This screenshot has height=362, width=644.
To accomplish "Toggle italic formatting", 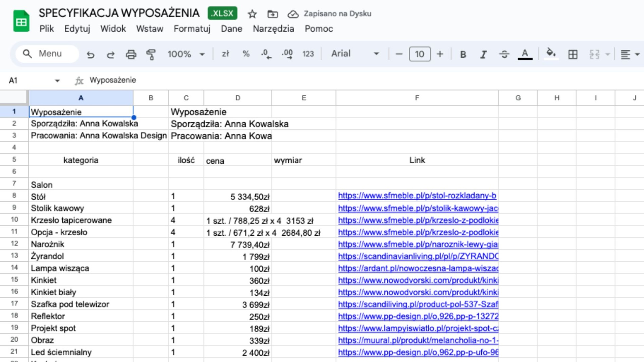I will pos(483,54).
